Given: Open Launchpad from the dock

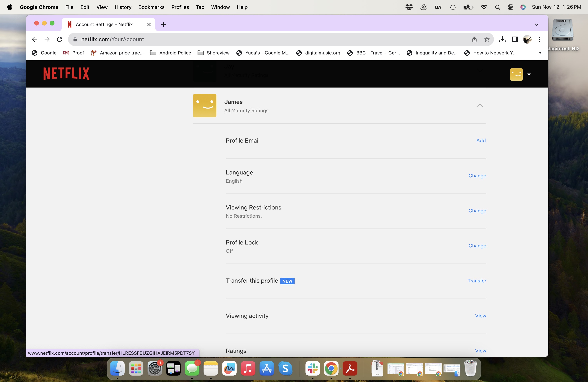Looking at the screenshot, I should (136, 368).
